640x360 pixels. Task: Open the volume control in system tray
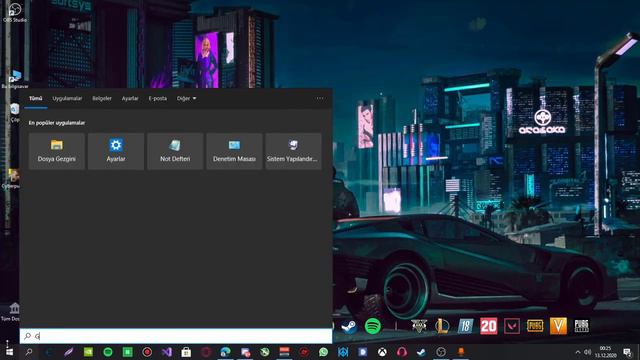click(588, 352)
